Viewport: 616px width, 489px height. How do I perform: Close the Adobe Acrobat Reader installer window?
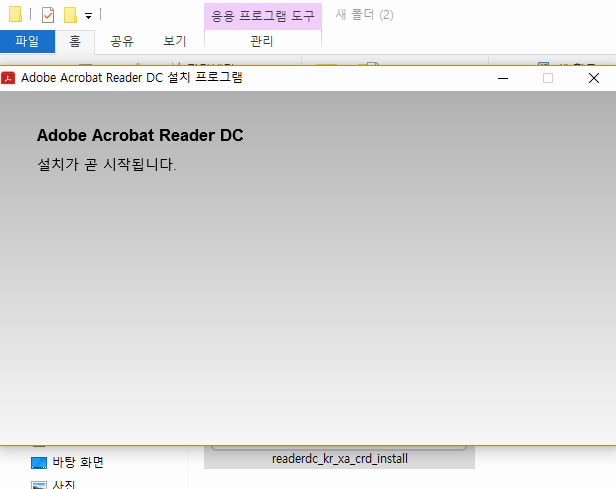[594, 78]
